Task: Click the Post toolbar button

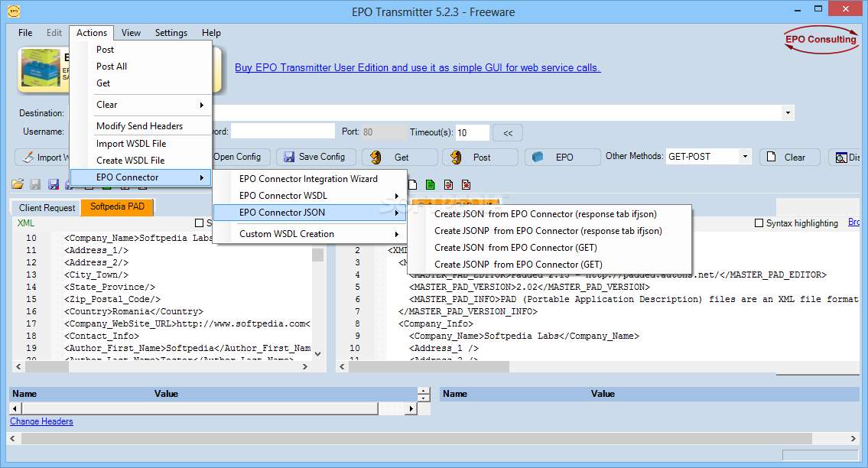Action: 480,158
